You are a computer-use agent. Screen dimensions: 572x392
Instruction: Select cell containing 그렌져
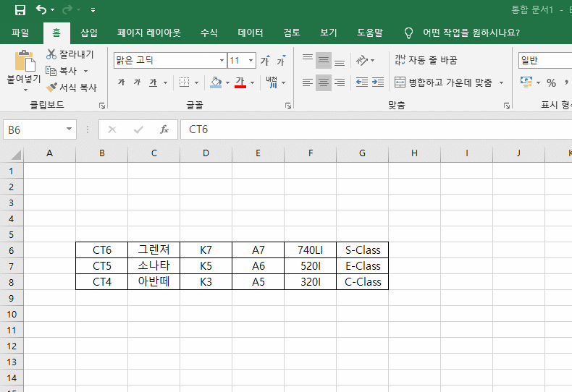tap(154, 250)
